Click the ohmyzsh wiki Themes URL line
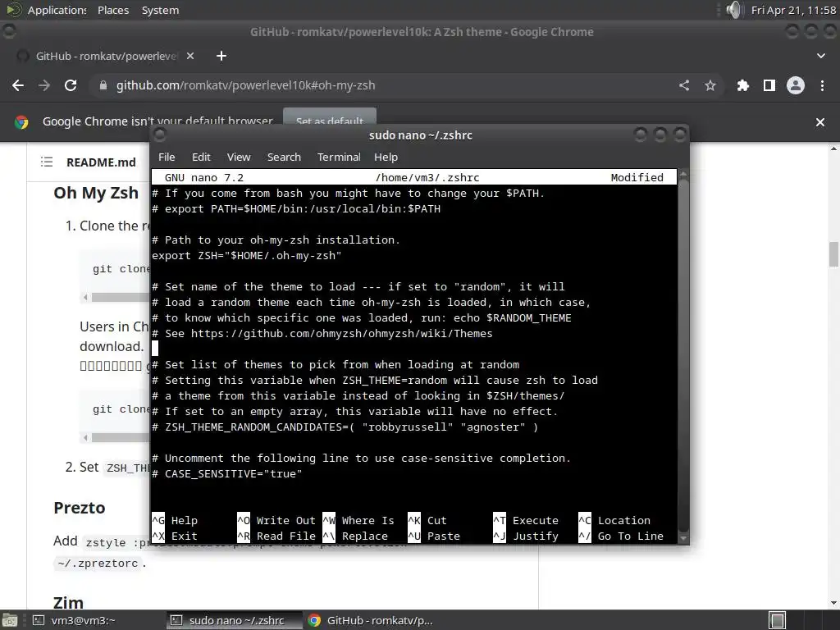840x630 pixels. [x=322, y=333]
